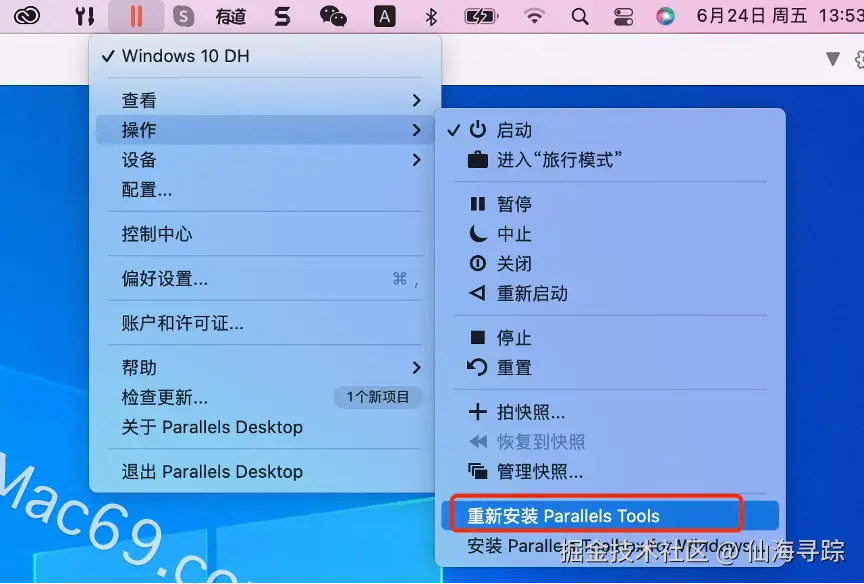Shut down the VM with 关闭
The image size is (864, 584).
pyautogui.click(x=610, y=264)
